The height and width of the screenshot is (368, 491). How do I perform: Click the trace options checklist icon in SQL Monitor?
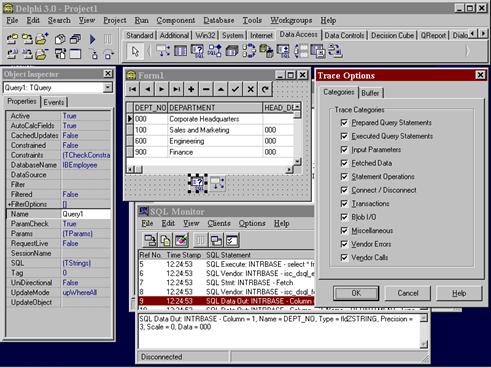coord(232,240)
